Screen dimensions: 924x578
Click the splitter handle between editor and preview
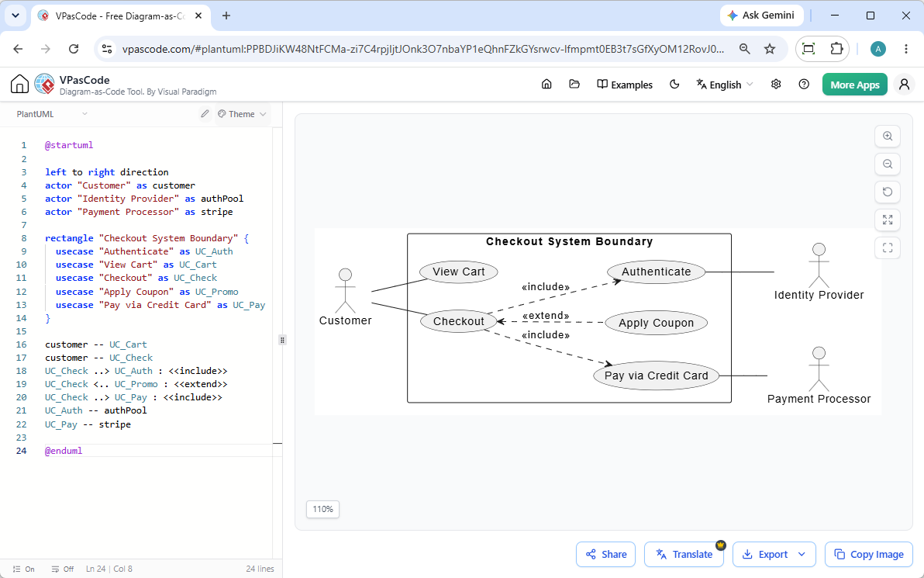(282, 340)
